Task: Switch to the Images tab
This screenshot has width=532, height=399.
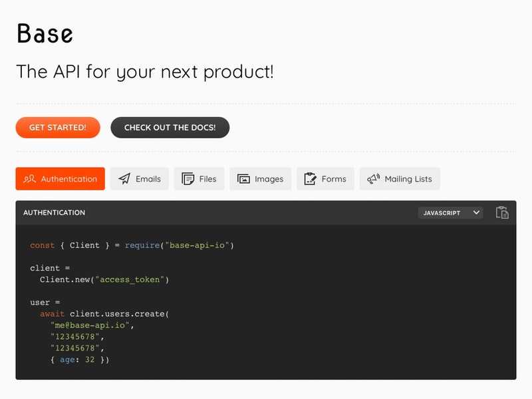Action: pyautogui.click(x=260, y=178)
